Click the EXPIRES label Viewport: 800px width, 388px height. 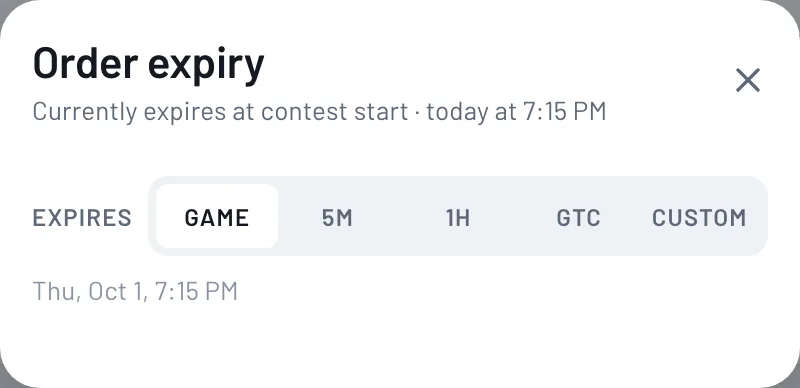(82, 217)
